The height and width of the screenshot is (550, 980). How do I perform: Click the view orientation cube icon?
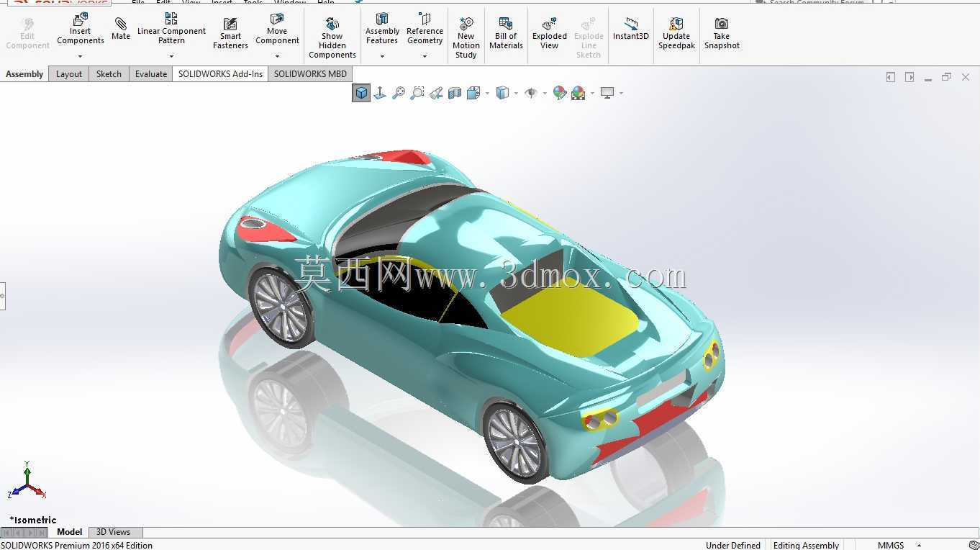361,93
